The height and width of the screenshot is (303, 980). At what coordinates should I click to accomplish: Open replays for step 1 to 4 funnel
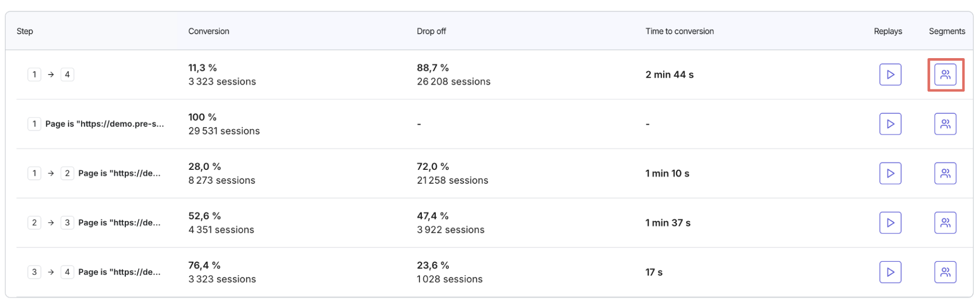[890, 75]
